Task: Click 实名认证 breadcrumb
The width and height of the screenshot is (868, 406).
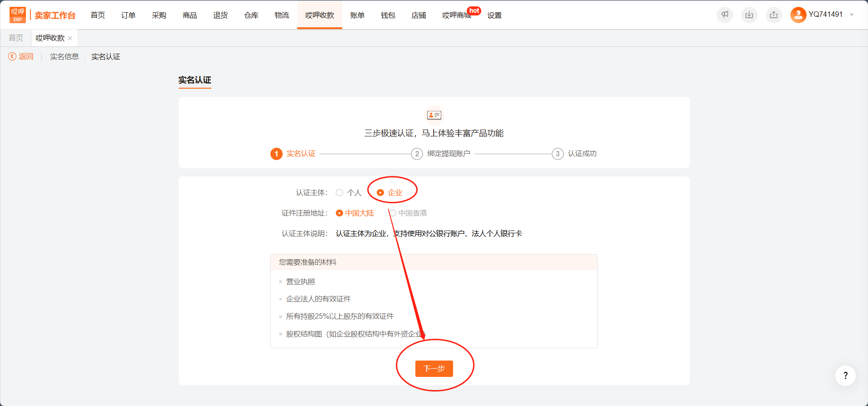Action: coord(106,56)
